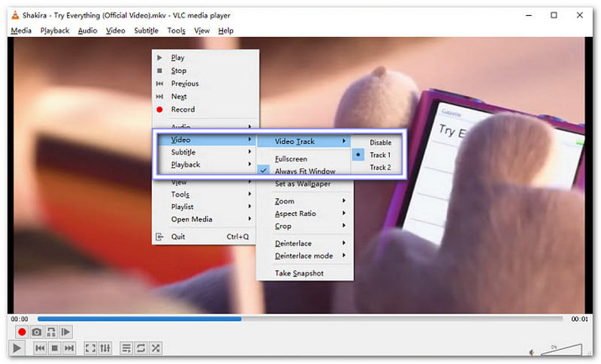Click the Stop playback square icon

(54, 348)
